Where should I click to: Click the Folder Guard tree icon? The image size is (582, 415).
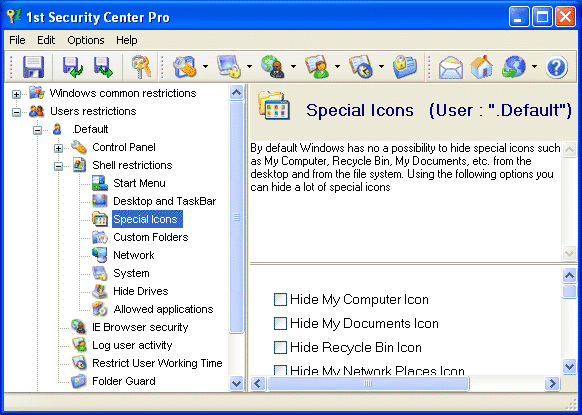click(x=79, y=381)
